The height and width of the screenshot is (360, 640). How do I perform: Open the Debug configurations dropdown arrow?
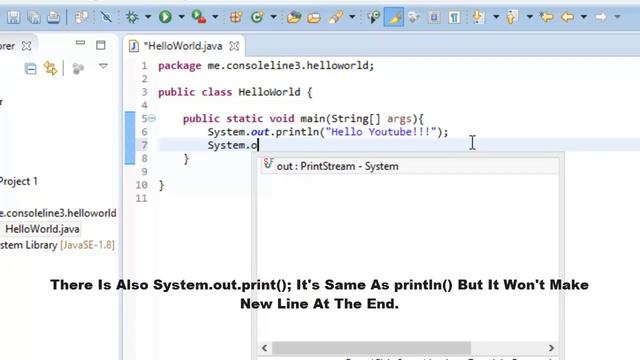point(148,17)
